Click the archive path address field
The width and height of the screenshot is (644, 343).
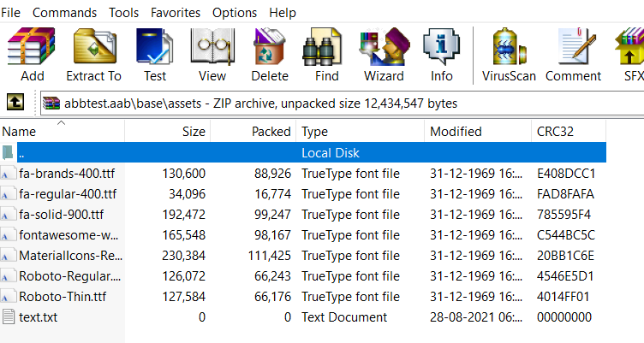pyautogui.click(x=343, y=103)
